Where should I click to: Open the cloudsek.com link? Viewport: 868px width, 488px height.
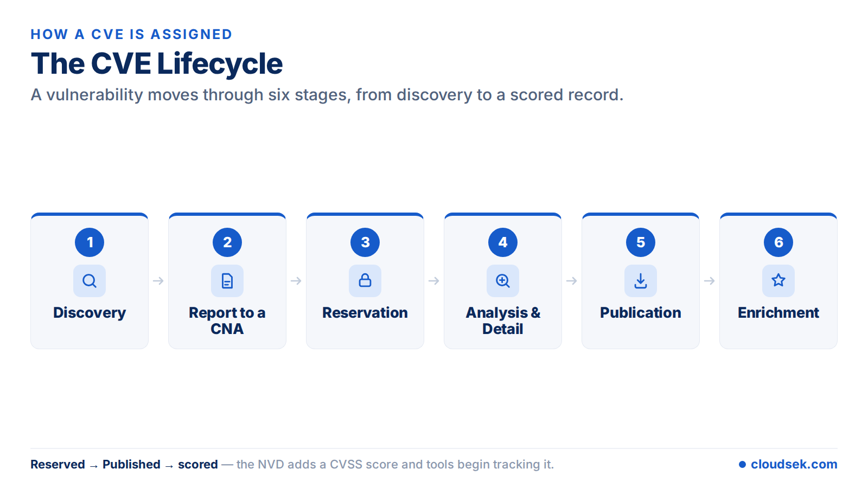pos(788,464)
